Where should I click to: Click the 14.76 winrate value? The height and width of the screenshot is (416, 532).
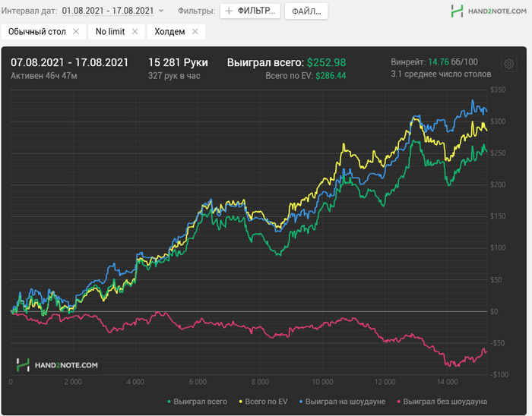coord(439,62)
